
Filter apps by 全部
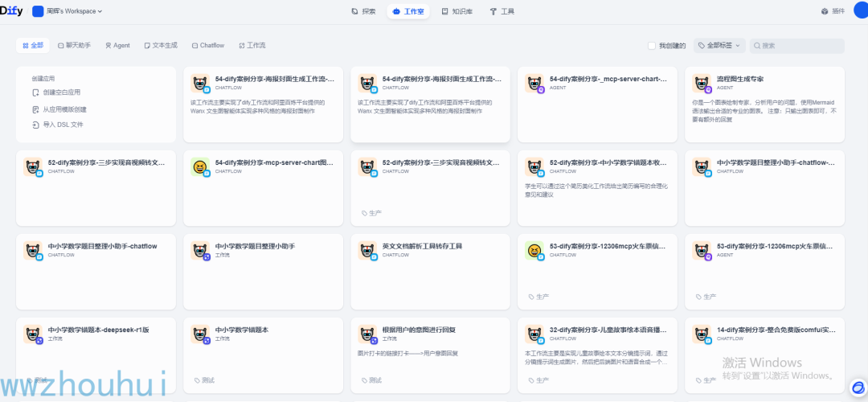coord(33,45)
